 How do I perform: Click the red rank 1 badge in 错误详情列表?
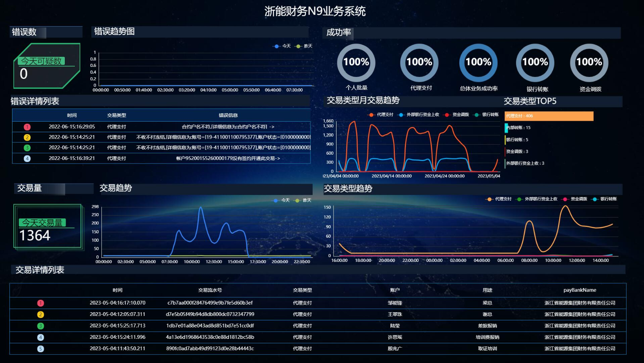coord(27,127)
